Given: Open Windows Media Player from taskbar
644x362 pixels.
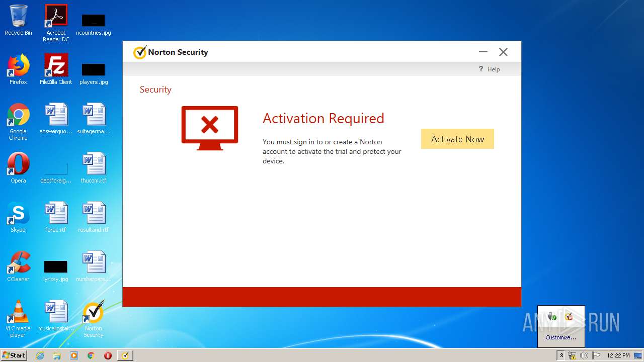Looking at the screenshot, I should pos(74,355).
